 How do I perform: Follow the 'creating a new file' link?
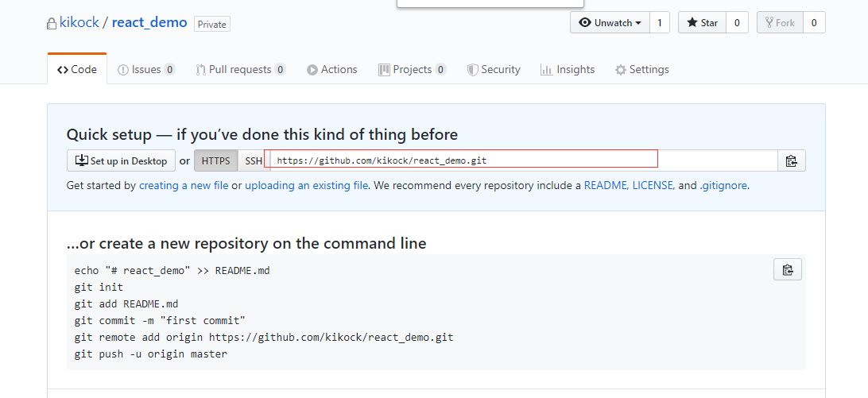tap(184, 185)
